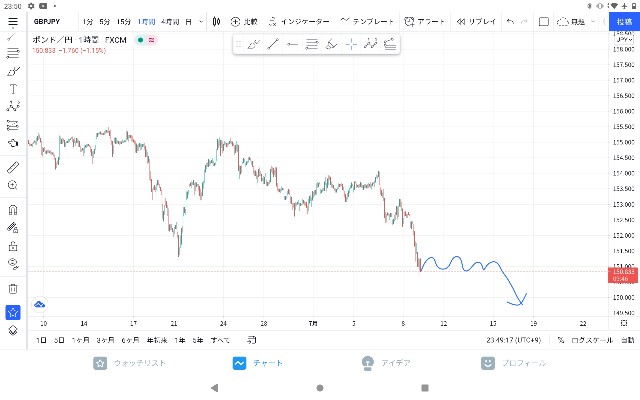Set range to 6ヶ月
The image size is (640, 400).
click(130, 340)
